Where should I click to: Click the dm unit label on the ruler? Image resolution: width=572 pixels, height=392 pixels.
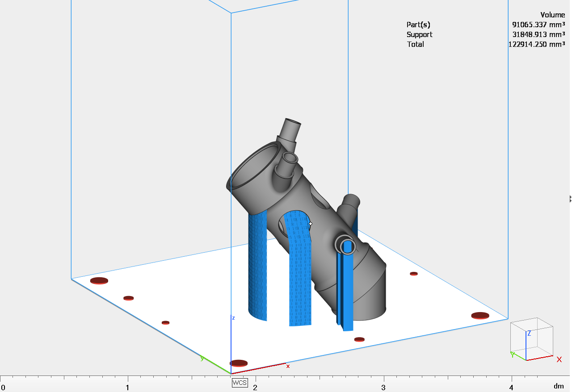[559, 386]
